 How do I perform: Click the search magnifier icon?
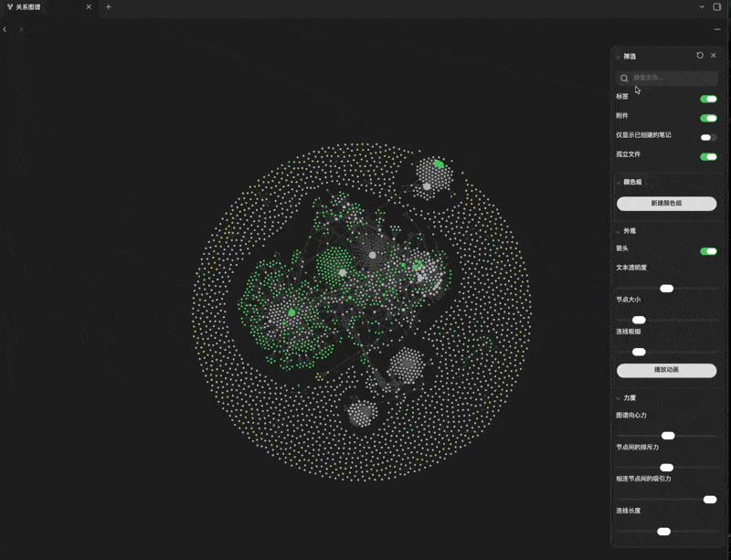click(x=624, y=79)
